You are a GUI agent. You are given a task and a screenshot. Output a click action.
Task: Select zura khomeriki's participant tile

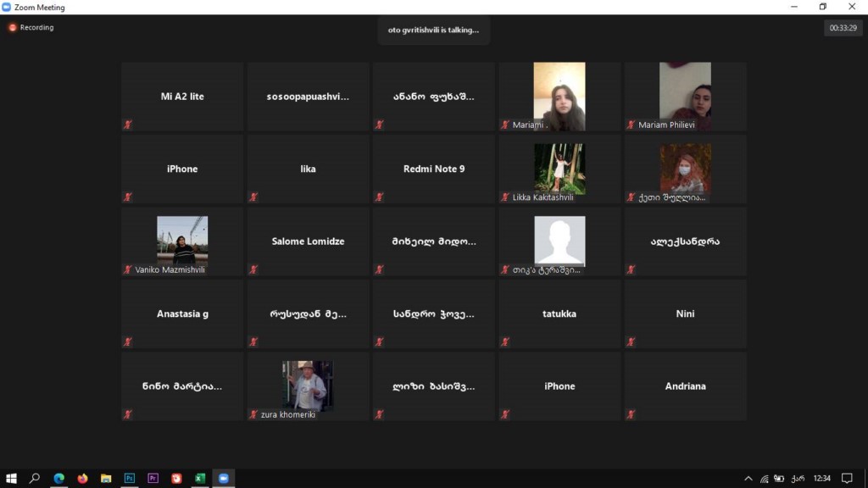[308, 386]
